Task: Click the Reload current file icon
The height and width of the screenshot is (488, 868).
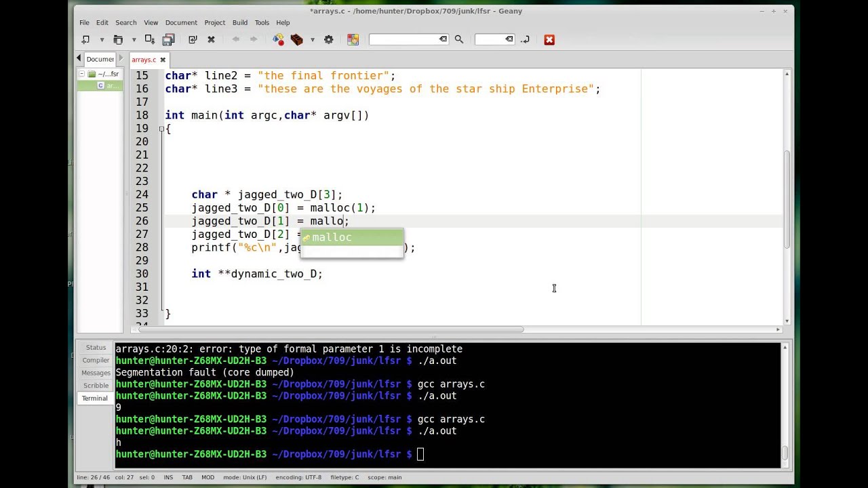Action: 193,39
